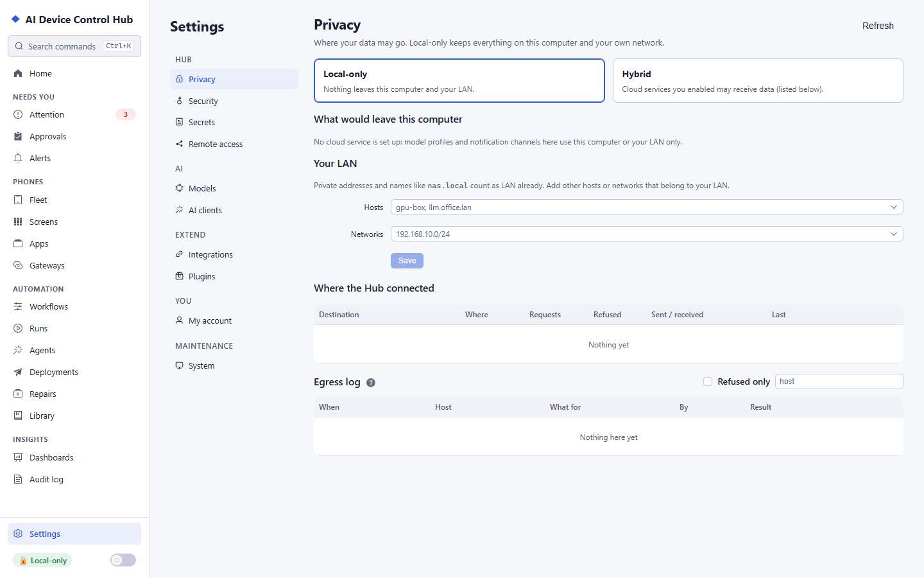Open the System maintenance section
This screenshot has height=578, width=924.
(234, 366)
